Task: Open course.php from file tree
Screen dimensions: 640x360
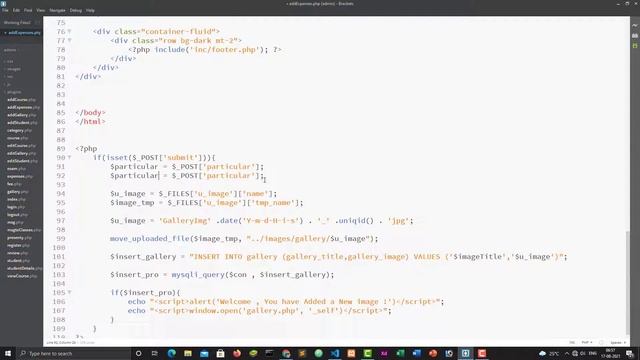Action: 17,138
